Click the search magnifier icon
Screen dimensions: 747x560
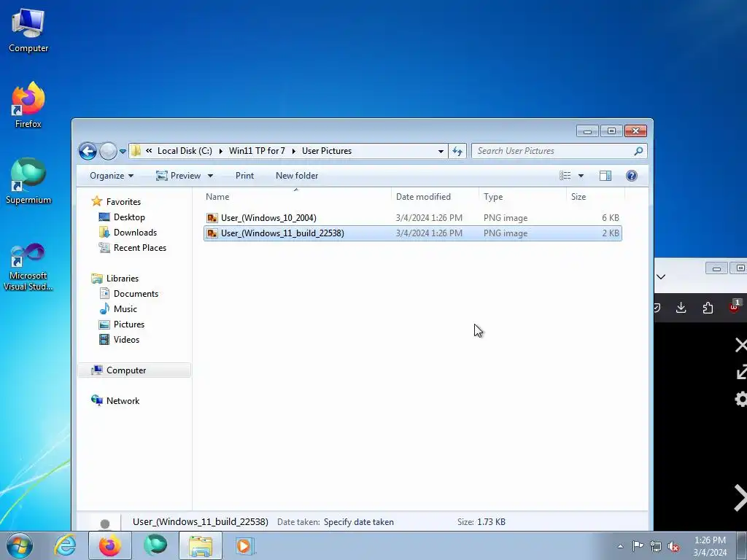click(638, 151)
